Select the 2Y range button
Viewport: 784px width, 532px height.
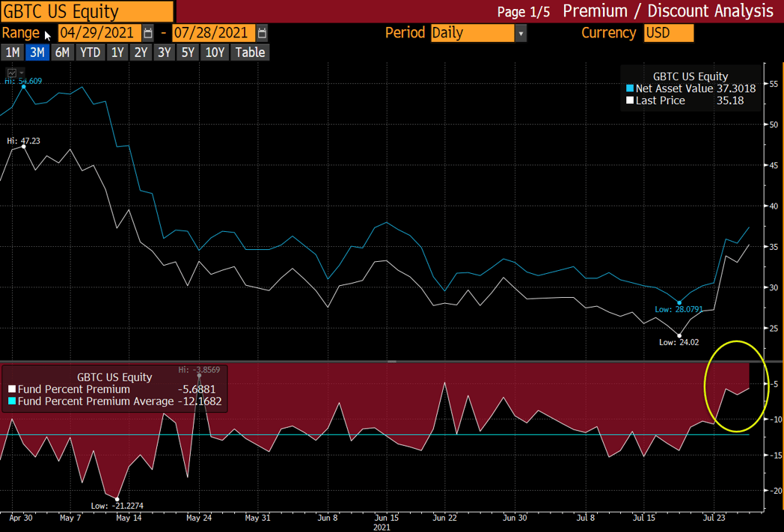pyautogui.click(x=141, y=52)
